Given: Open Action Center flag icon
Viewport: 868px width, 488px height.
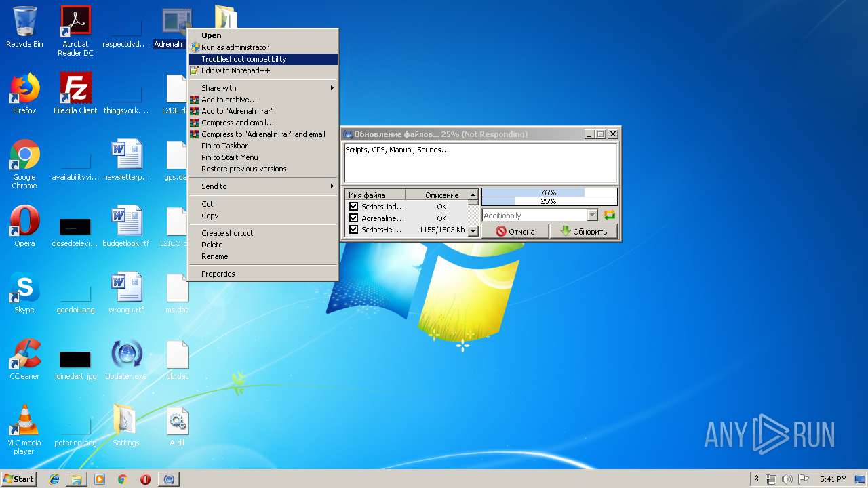Looking at the screenshot, I should (804, 479).
